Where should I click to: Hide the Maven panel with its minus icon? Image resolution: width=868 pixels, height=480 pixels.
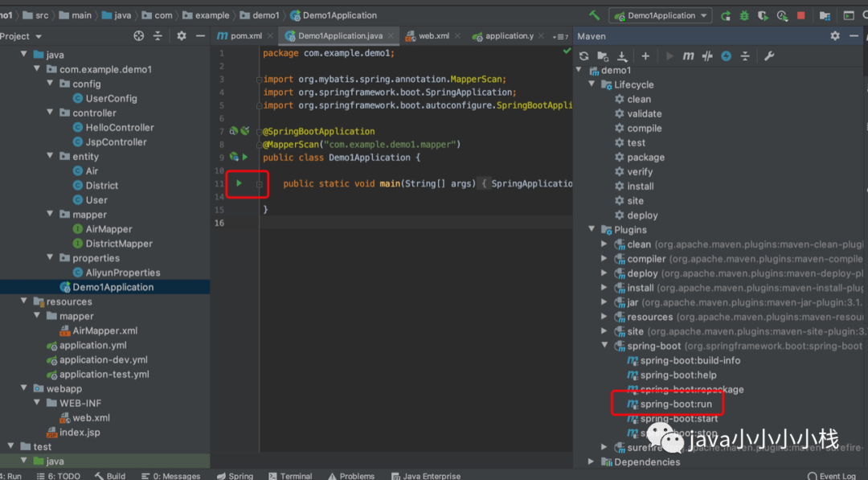[854, 36]
